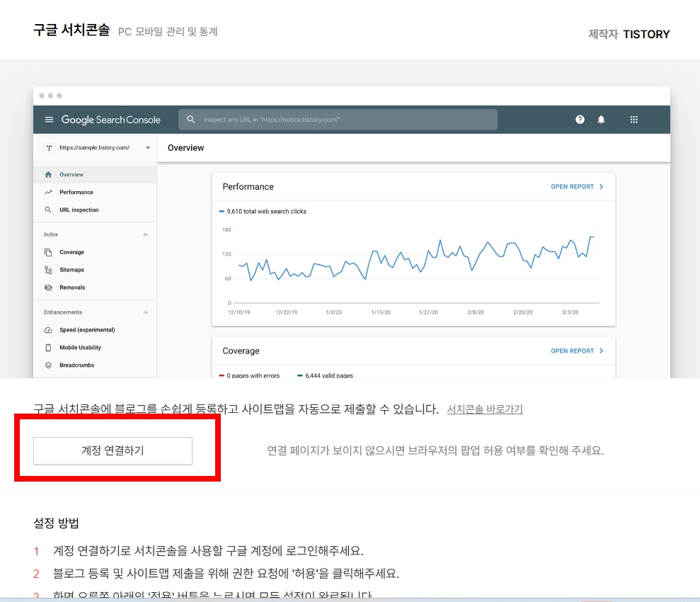Click the hamburger menu icon in Search Console
The width and height of the screenshot is (700, 602).
[x=49, y=120]
